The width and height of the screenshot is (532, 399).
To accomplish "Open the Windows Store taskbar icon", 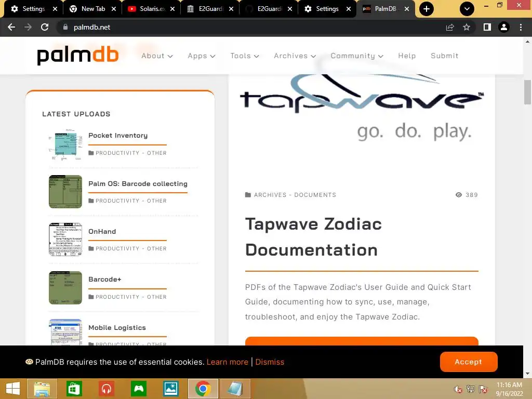I will click(74, 389).
